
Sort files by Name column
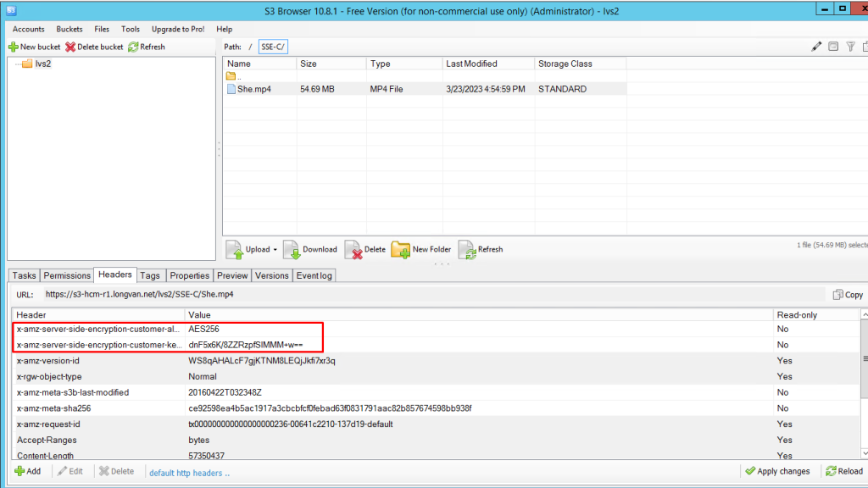[259, 64]
